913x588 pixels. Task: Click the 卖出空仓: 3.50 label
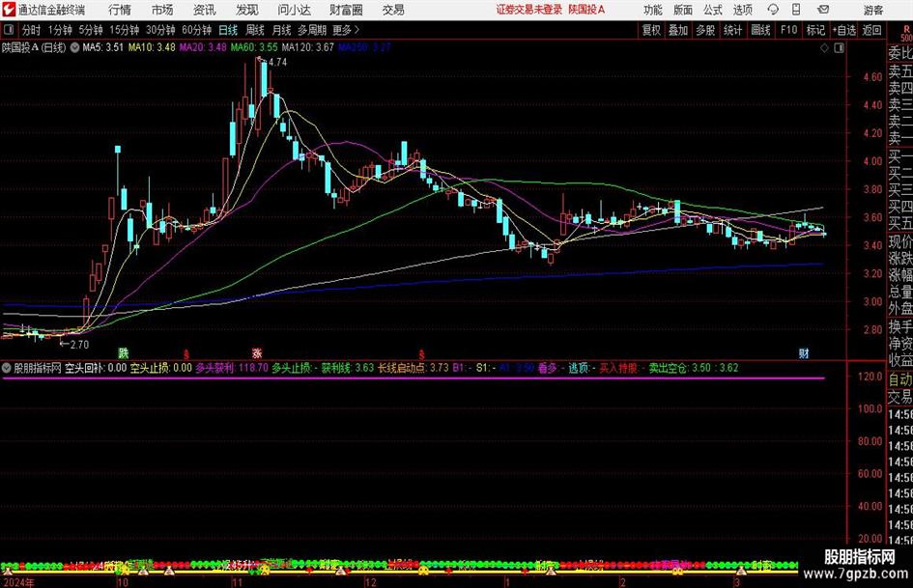pos(680,368)
